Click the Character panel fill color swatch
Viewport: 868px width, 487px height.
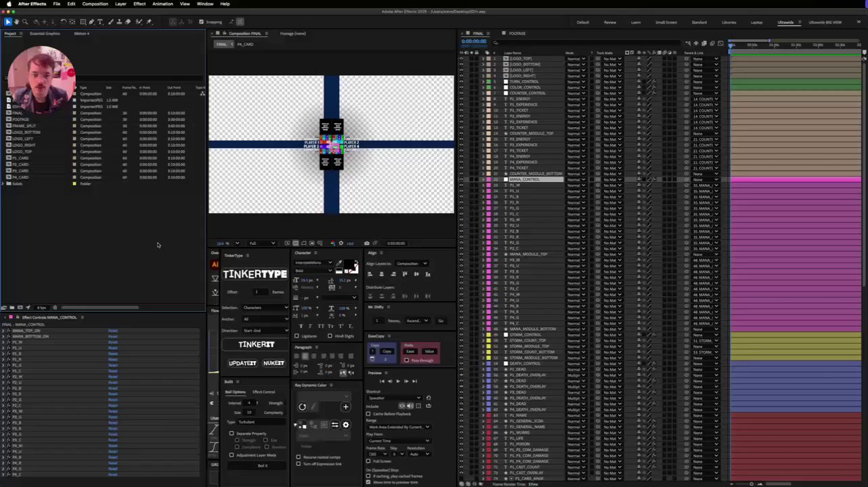point(348,265)
